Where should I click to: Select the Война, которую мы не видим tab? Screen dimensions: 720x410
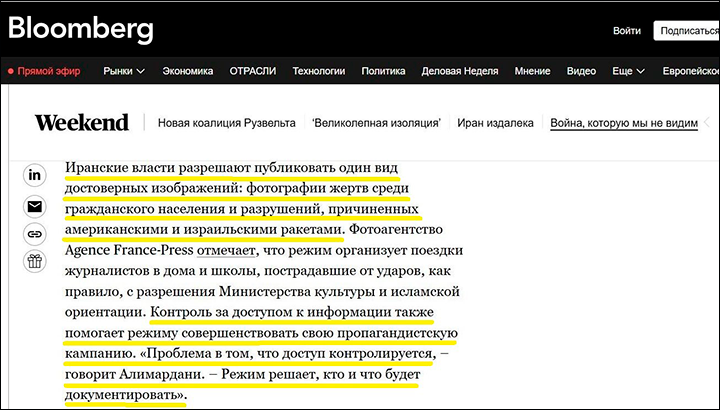[623, 123]
